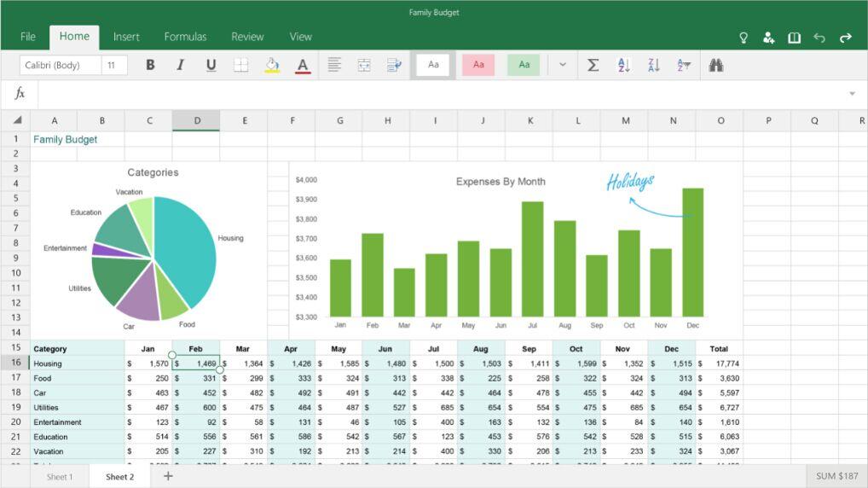Open the Tell Me lightbulb
Viewport: 868px width, 488px height.
(x=743, y=38)
